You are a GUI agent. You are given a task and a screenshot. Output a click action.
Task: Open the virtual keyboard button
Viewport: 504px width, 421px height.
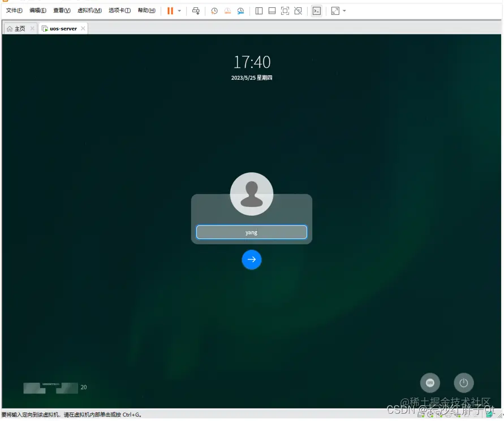click(x=430, y=383)
